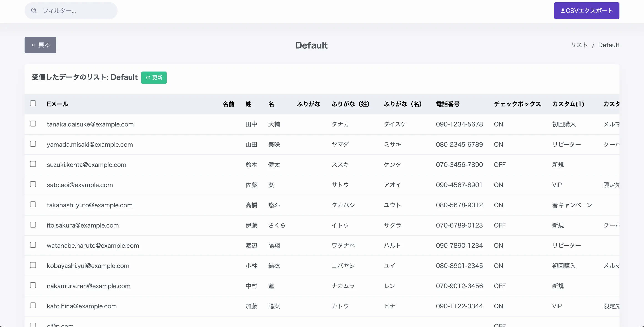Click the page title Default heading
Screen dimensions: 644x327
click(x=311, y=45)
